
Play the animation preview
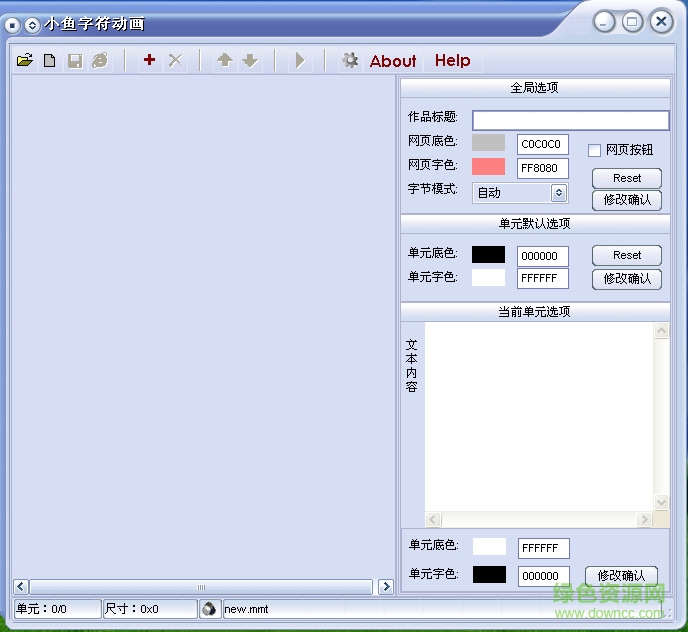click(x=299, y=61)
